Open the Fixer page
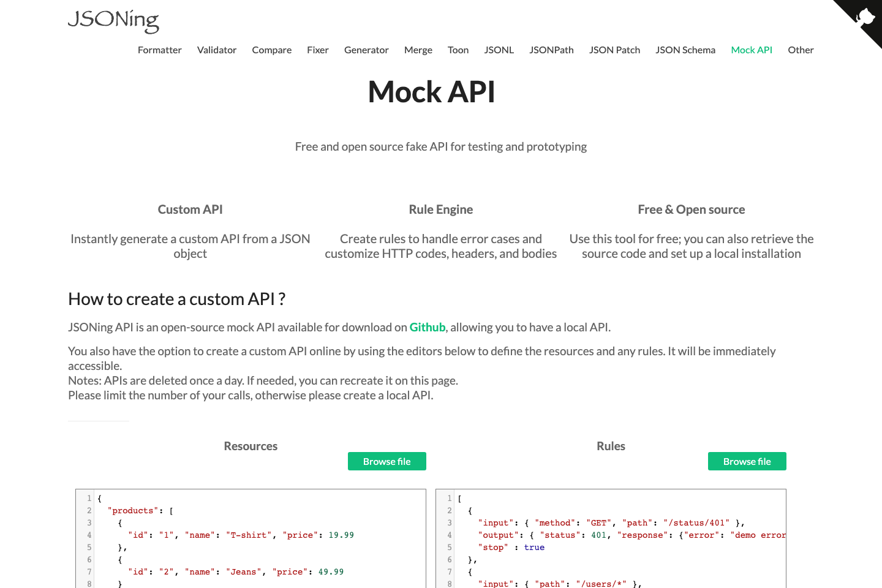 pyautogui.click(x=318, y=50)
